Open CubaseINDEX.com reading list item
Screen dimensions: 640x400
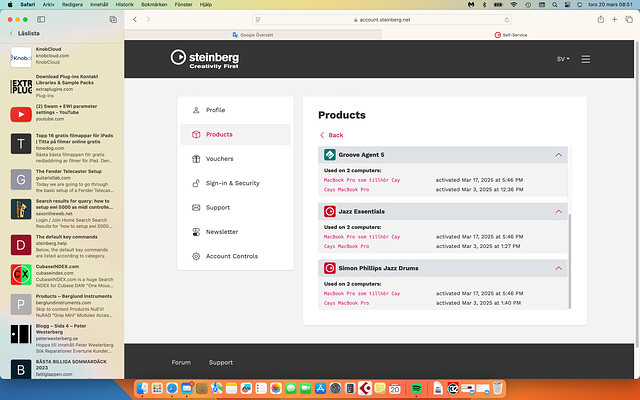pos(62,276)
